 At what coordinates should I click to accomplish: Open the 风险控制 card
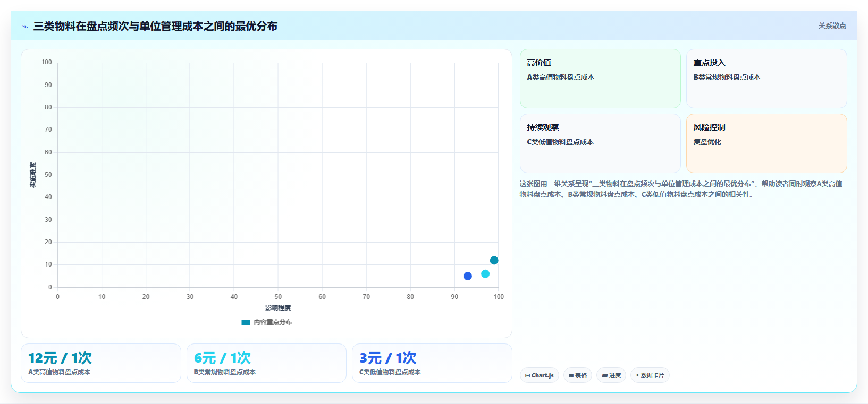tap(766, 143)
